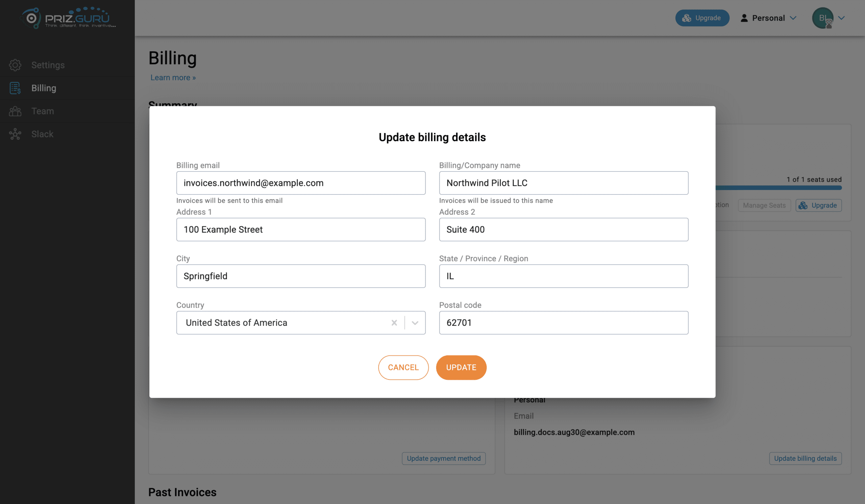The height and width of the screenshot is (504, 865).
Task: Open the Settings menu item
Action: (x=67, y=65)
